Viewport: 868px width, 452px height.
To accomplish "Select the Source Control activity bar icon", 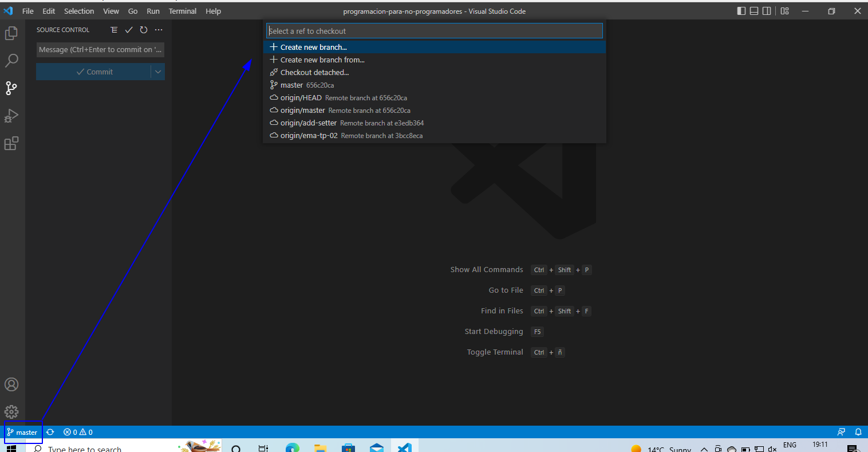I will coord(11,88).
